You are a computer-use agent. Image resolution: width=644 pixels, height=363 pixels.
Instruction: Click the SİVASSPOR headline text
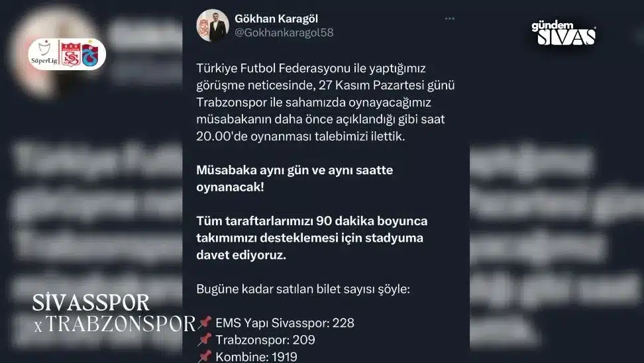tap(91, 303)
